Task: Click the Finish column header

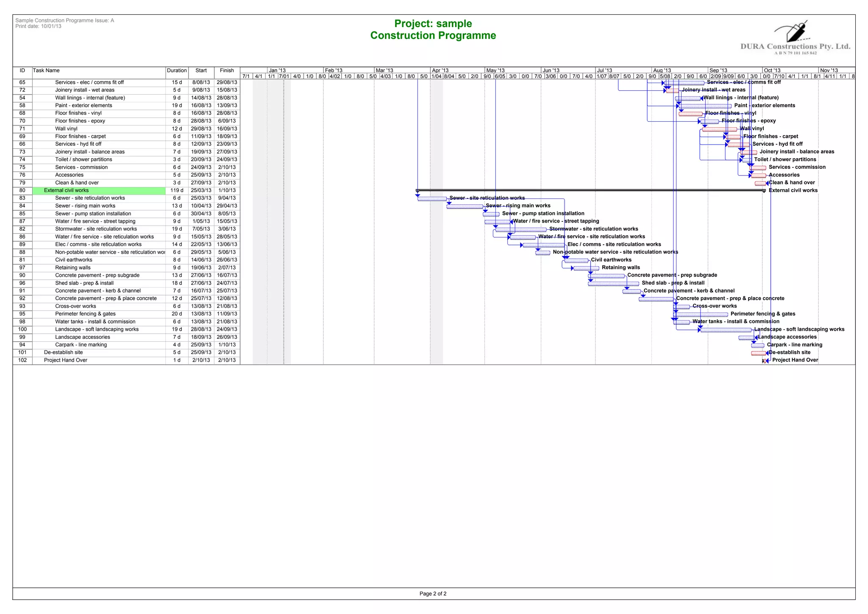Action: (227, 70)
